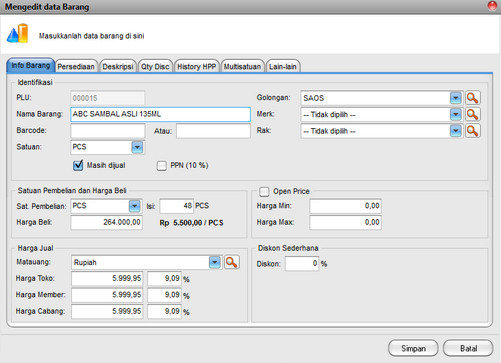Click the Masukkanlah data barang di sini text
501x363 pixels.
92,36
